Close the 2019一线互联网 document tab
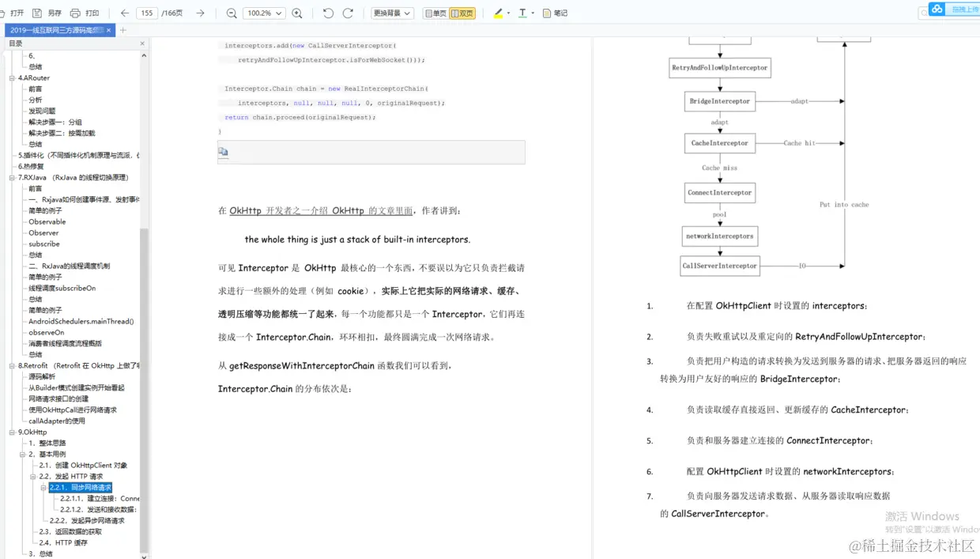 [x=109, y=30]
